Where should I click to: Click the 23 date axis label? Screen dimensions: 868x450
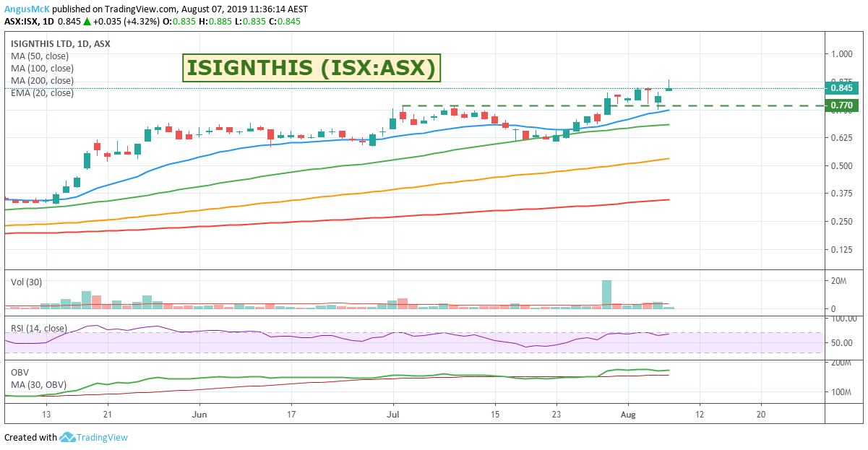click(557, 415)
